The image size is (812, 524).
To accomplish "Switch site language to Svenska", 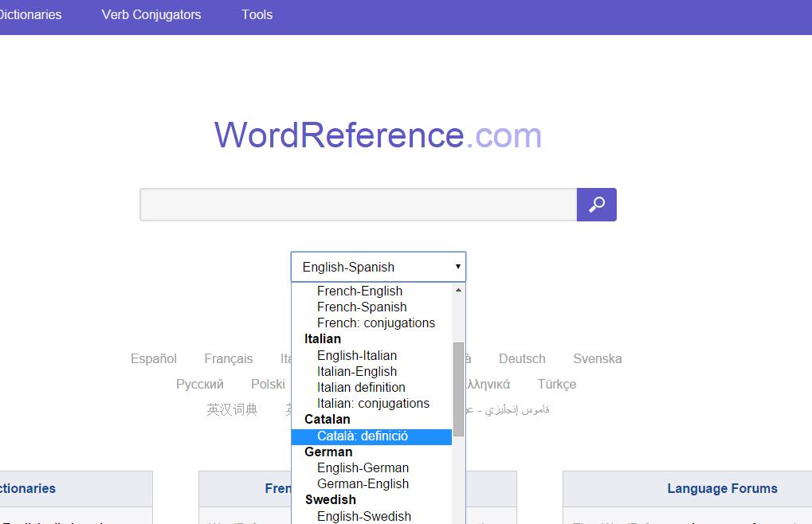I will (x=597, y=358).
